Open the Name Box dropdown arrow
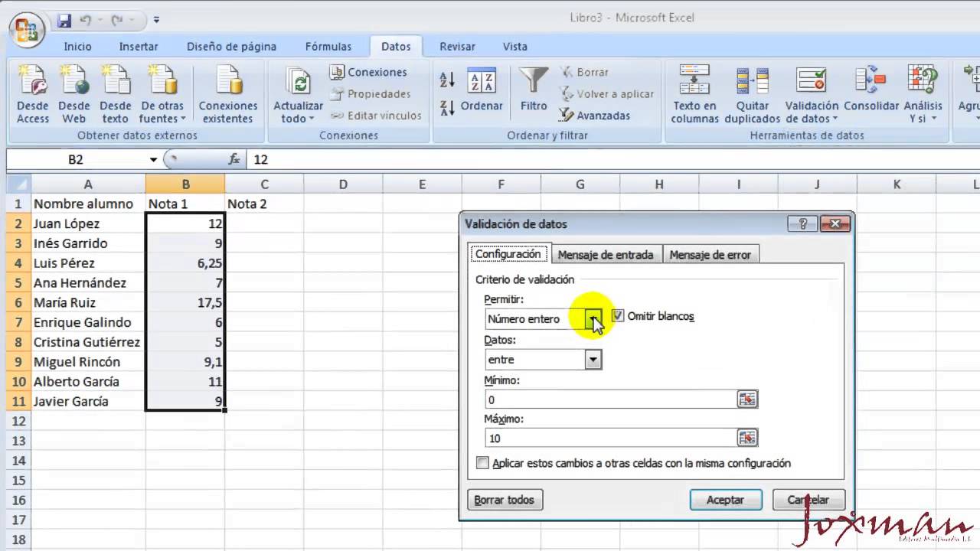980x551 pixels. pos(154,160)
